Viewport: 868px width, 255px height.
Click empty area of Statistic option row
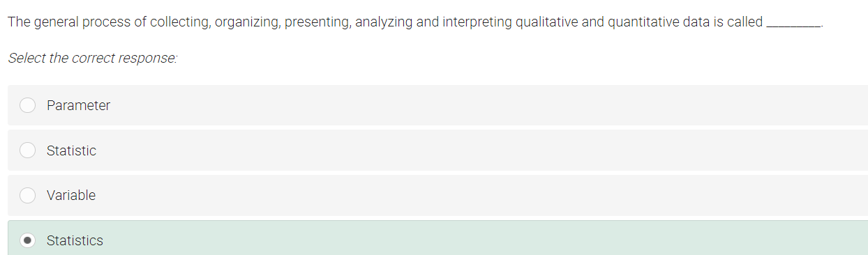tap(488, 150)
